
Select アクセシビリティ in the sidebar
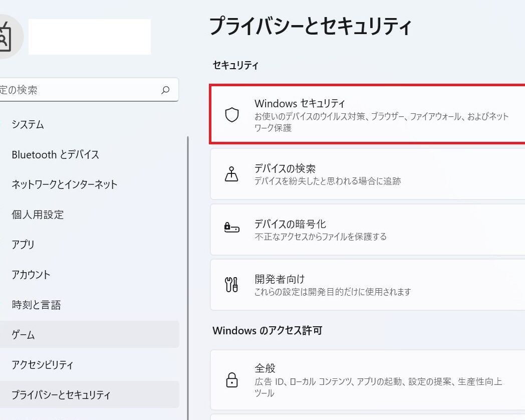[89, 364]
